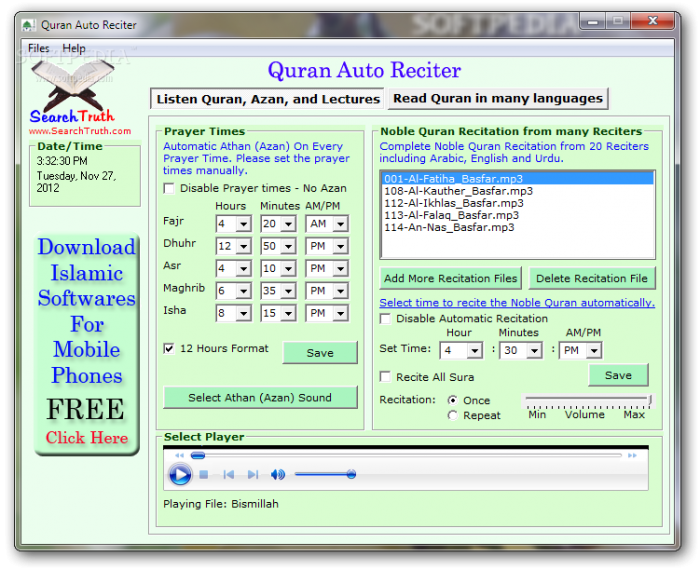
Task: Click the Quran Auto Reciter title bar icon
Action: coord(27,24)
